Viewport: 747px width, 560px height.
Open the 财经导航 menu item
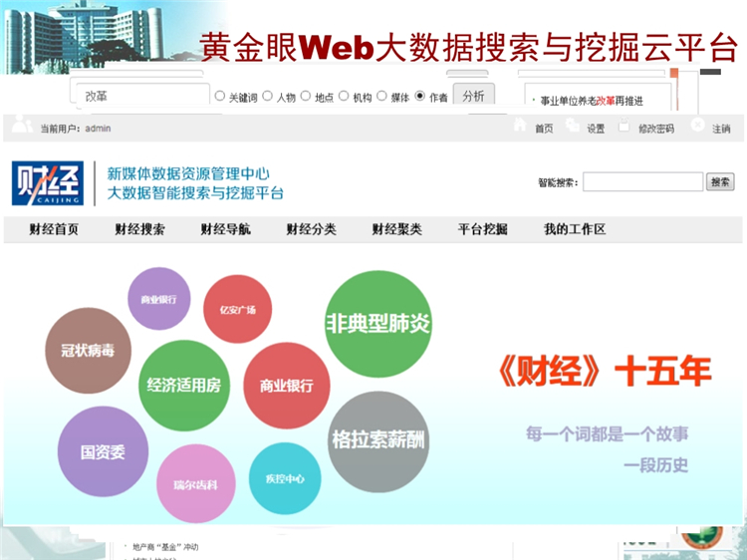click(225, 229)
